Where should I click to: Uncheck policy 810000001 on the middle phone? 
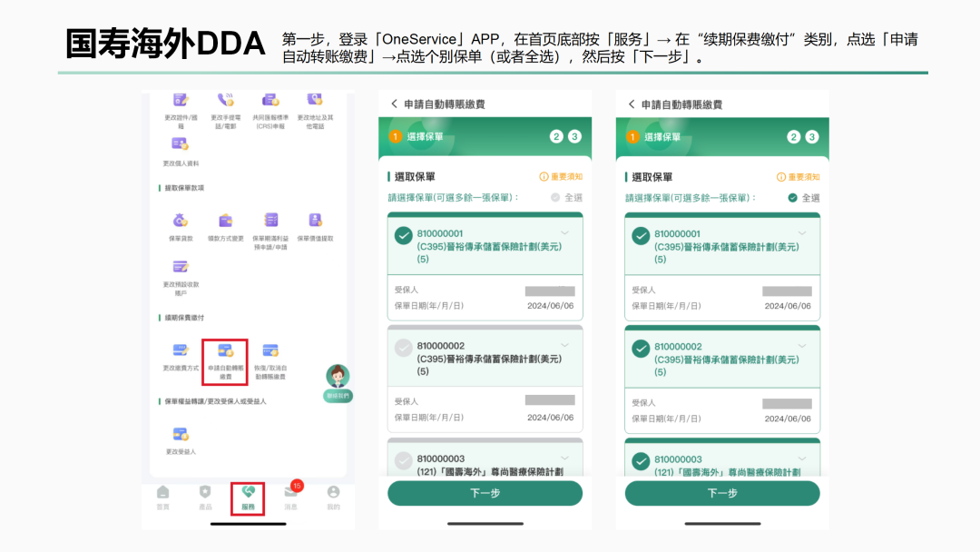(x=404, y=236)
